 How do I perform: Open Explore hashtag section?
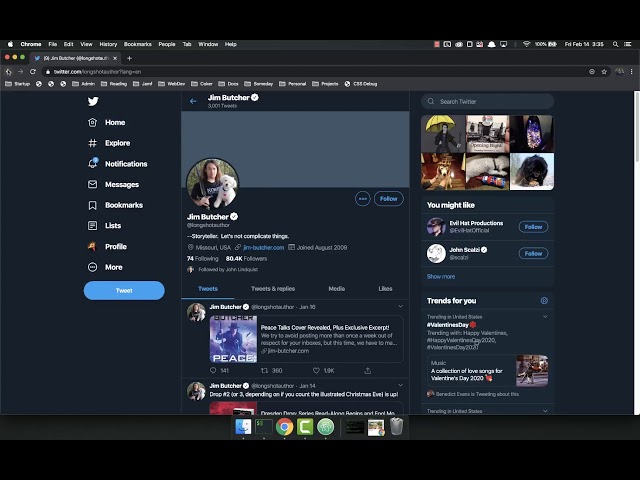[x=109, y=143]
